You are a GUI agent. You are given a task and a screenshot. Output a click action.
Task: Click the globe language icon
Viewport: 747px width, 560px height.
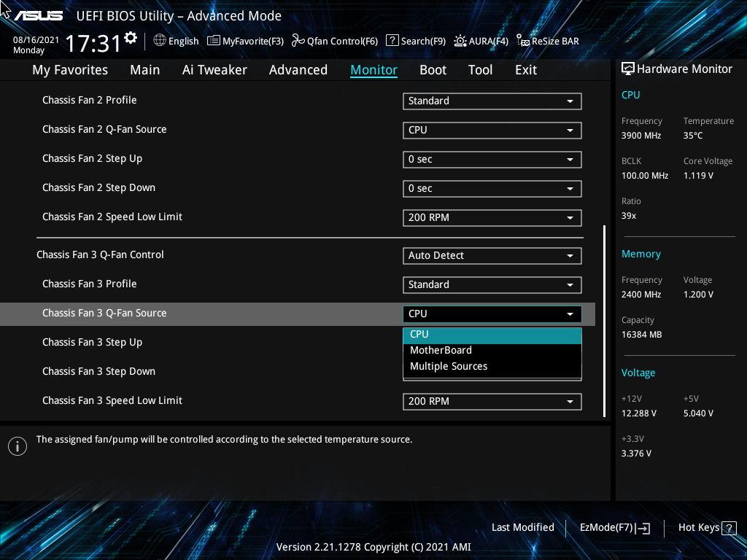(160, 41)
